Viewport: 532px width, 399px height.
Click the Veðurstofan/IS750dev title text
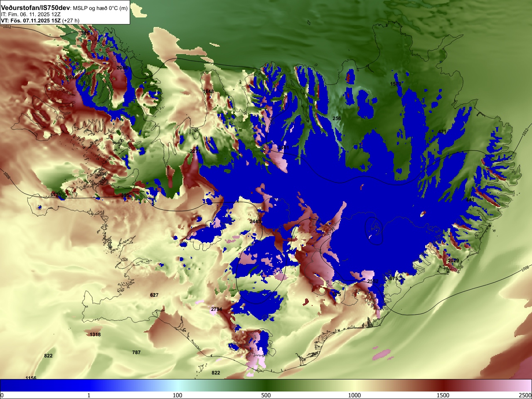tap(36, 7)
